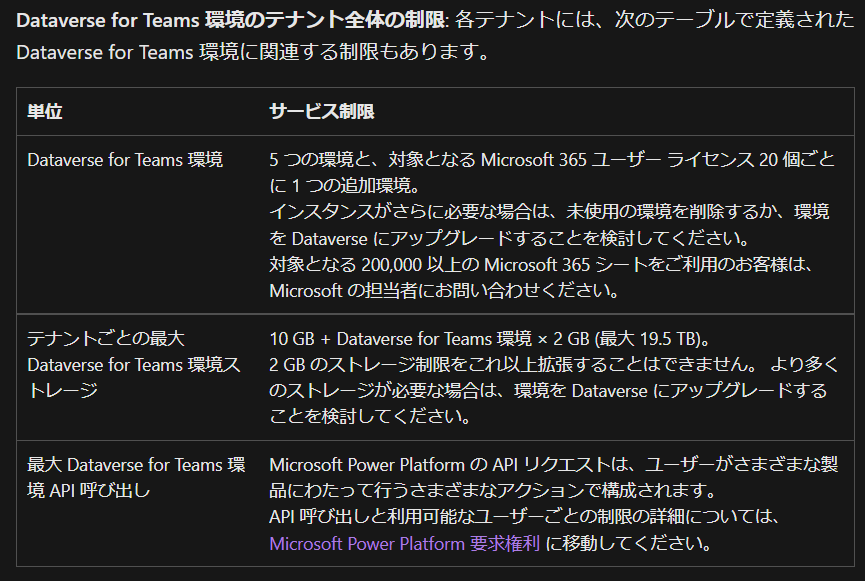Select the テナントごとの最大 storage row label
This screenshot has width=865, height=581.
(134, 364)
